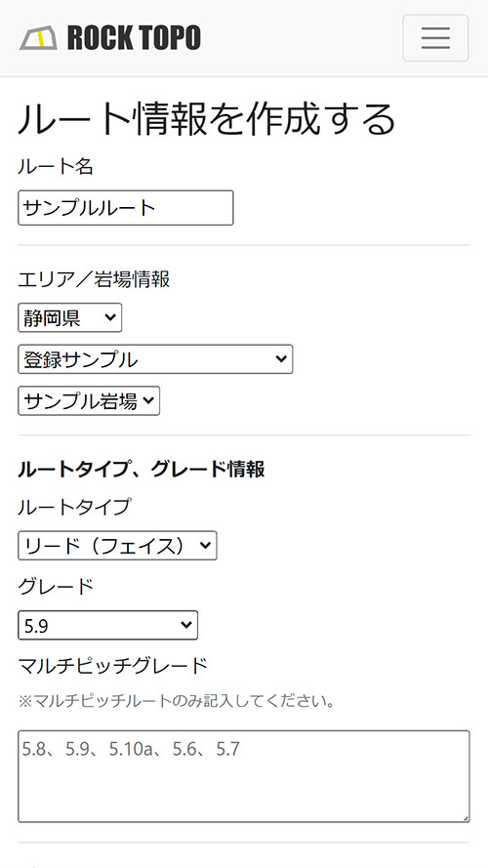488x868 pixels.
Task: Click into the multi-pitch grade textarea
Action: tap(244, 776)
